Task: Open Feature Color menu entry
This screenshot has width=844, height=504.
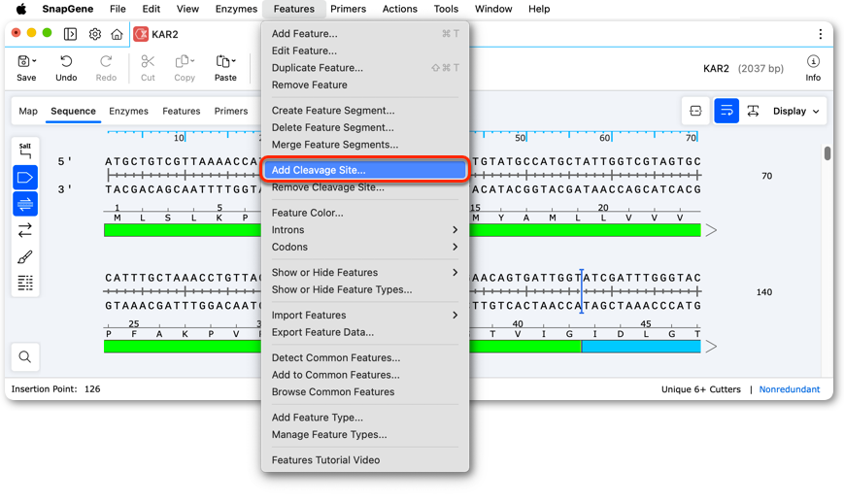Action: 365,213
